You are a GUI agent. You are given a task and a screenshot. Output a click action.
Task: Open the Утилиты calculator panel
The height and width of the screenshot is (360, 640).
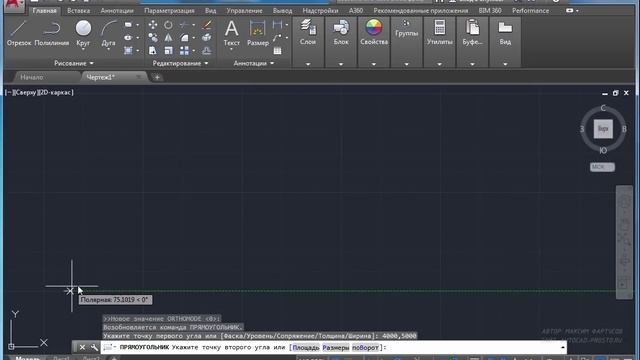440,32
